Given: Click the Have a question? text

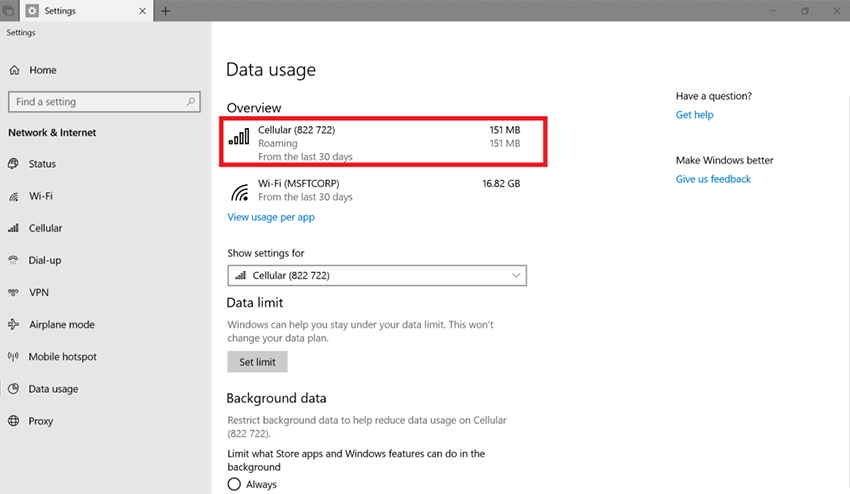Looking at the screenshot, I should pyautogui.click(x=714, y=96).
